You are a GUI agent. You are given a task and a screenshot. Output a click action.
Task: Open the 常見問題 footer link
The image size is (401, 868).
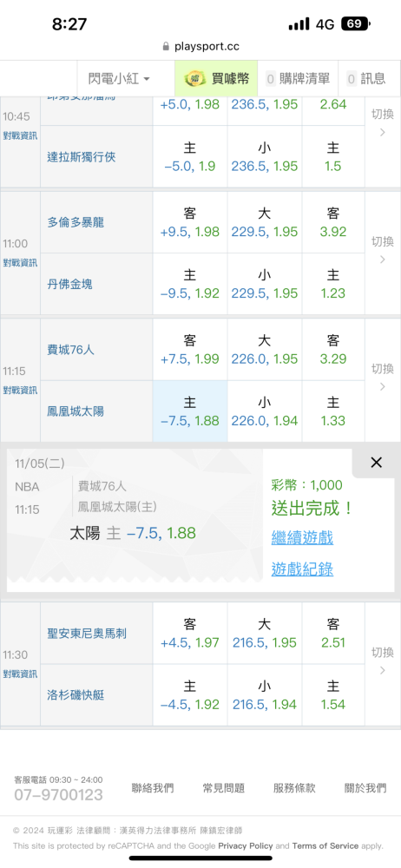tap(224, 788)
